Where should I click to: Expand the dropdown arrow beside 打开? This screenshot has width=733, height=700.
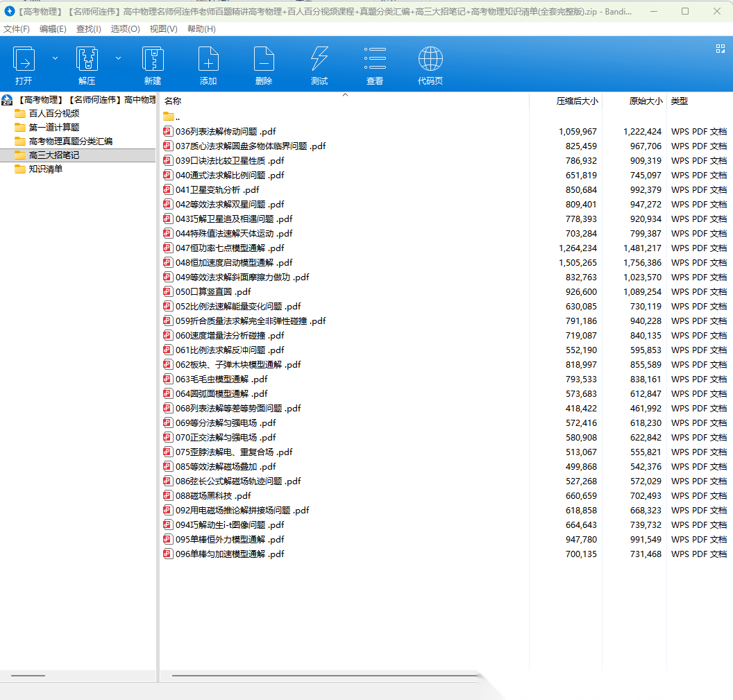pyautogui.click(x=56, y=58)
